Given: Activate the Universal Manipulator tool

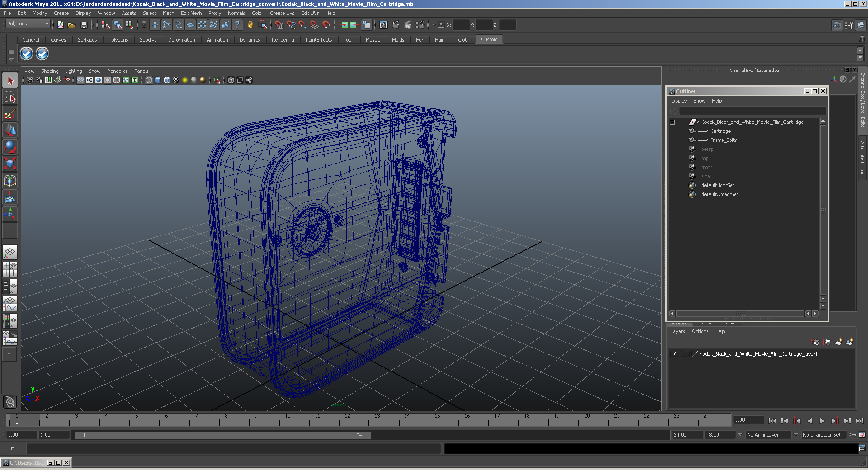Looking at the screenshot, I should 10,180.
